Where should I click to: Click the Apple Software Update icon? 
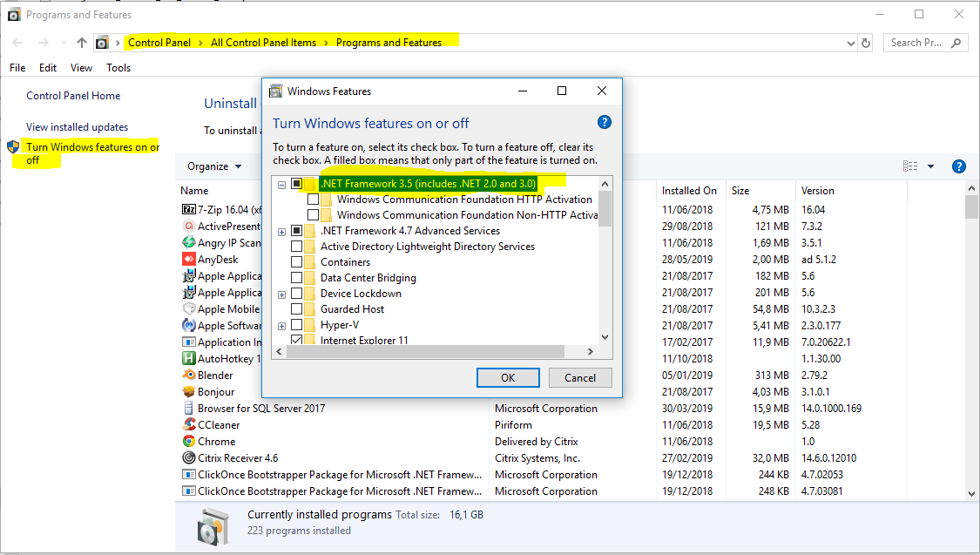[x=189, y=325]
